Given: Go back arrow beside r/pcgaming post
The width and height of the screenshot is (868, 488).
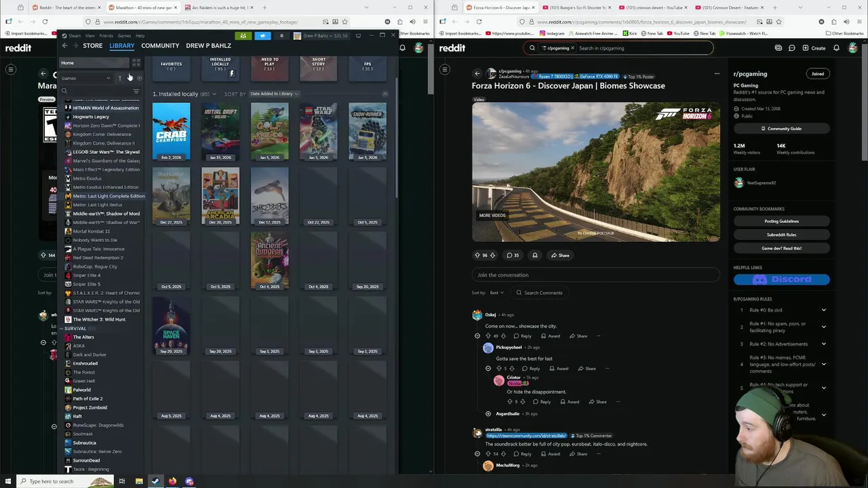Looking at the screenshot, I should [477, 73].
